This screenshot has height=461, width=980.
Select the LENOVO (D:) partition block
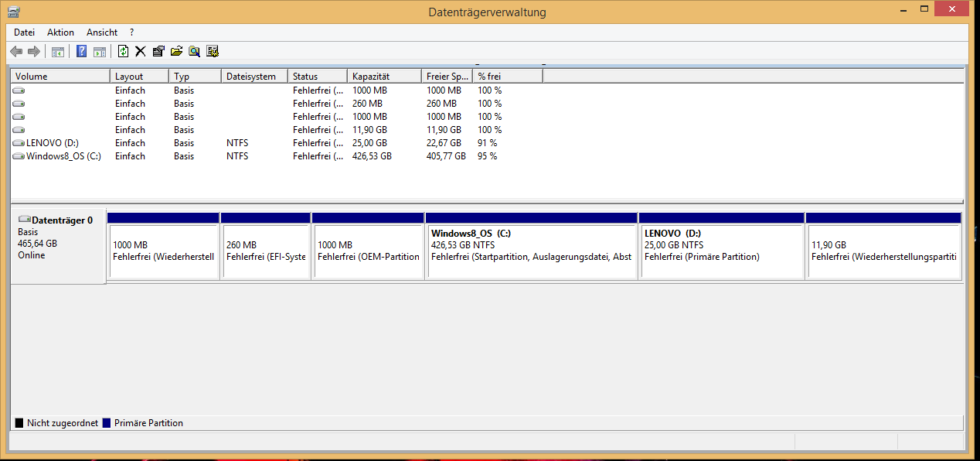pyautogui.click(x=722, y=246)
